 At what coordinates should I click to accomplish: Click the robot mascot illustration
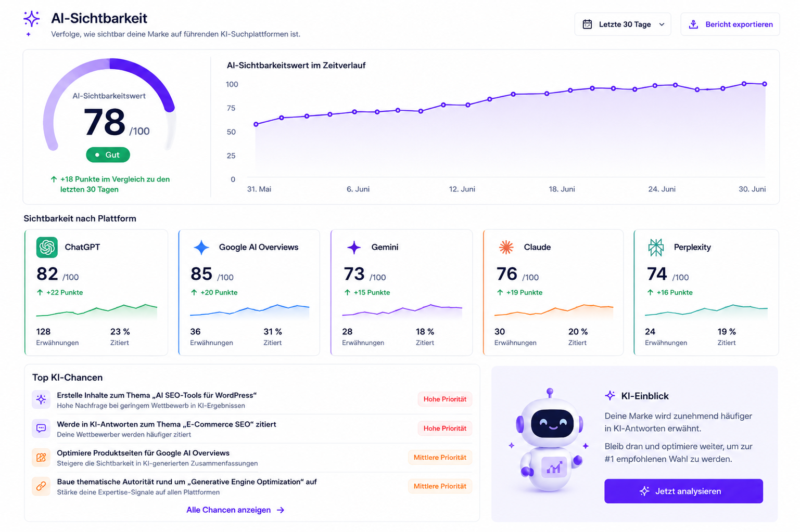[x=550, y=441]
